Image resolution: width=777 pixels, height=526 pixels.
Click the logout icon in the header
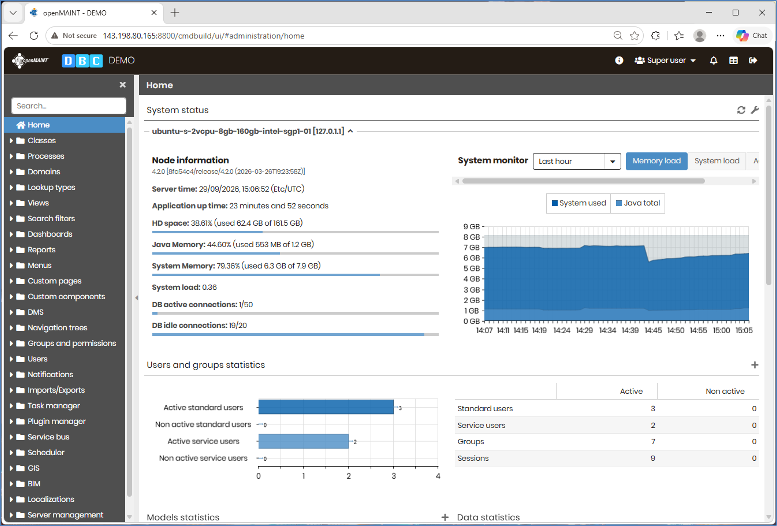click(753, 60)
